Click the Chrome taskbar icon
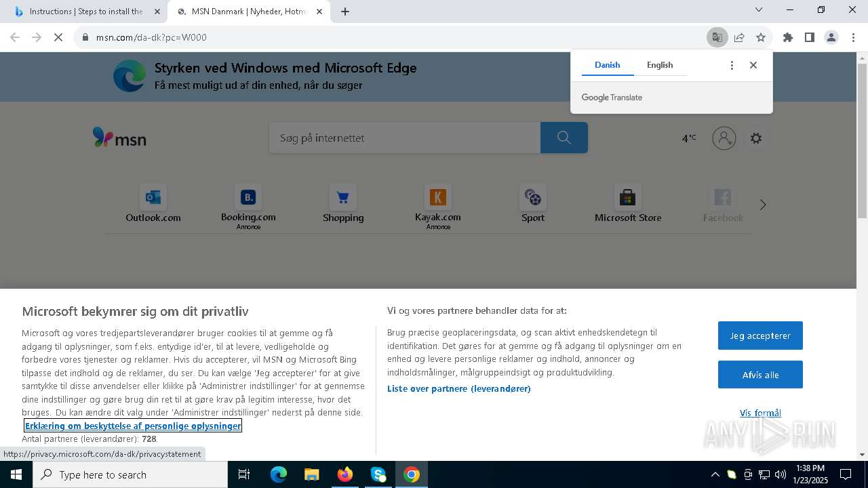This screenshot has width=868, height=488. point(412,474)
